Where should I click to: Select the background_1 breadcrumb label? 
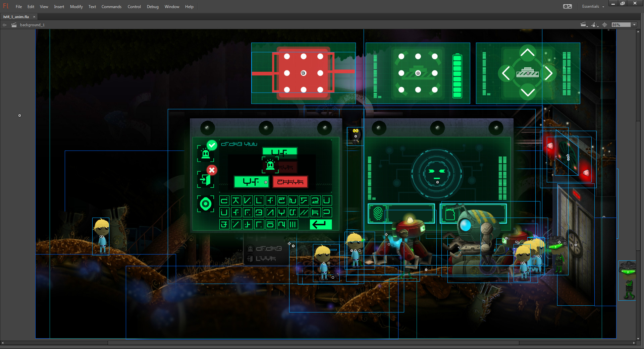point(32,25)
